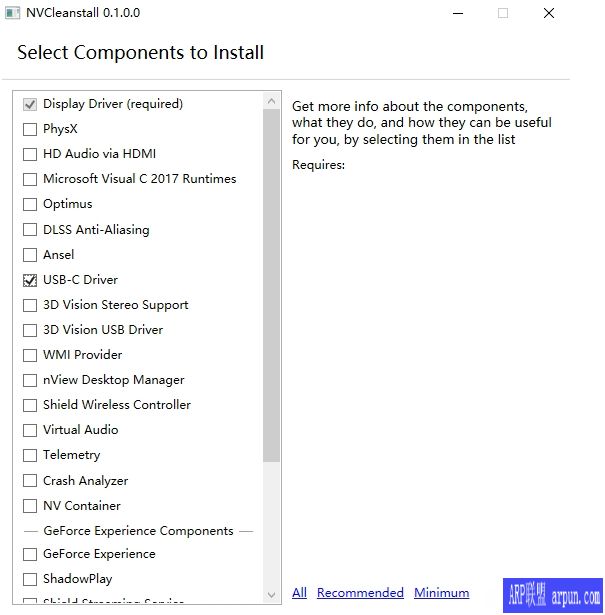Check the GeForce Experience component
The width and height of the screenshot is (605, 615).
point(30,554)
